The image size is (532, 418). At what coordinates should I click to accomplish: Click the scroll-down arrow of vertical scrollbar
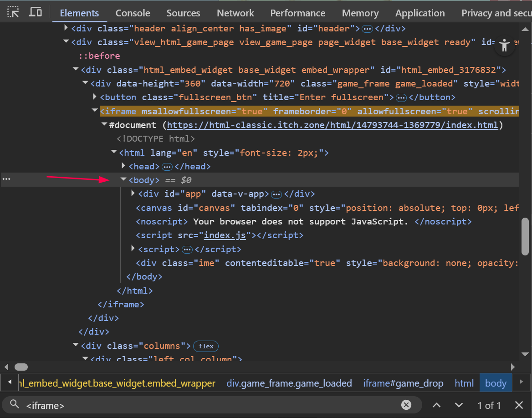pos(525,354)
